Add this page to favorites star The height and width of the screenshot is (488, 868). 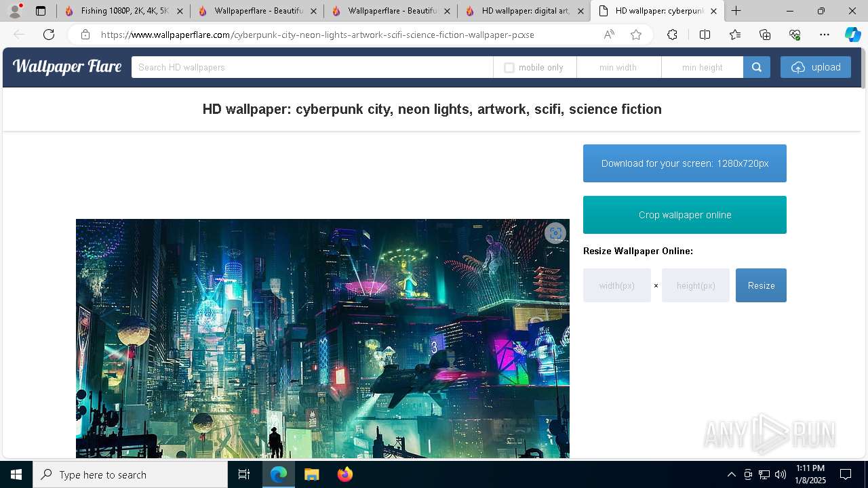pyautogui.click(x=636, y=35)
